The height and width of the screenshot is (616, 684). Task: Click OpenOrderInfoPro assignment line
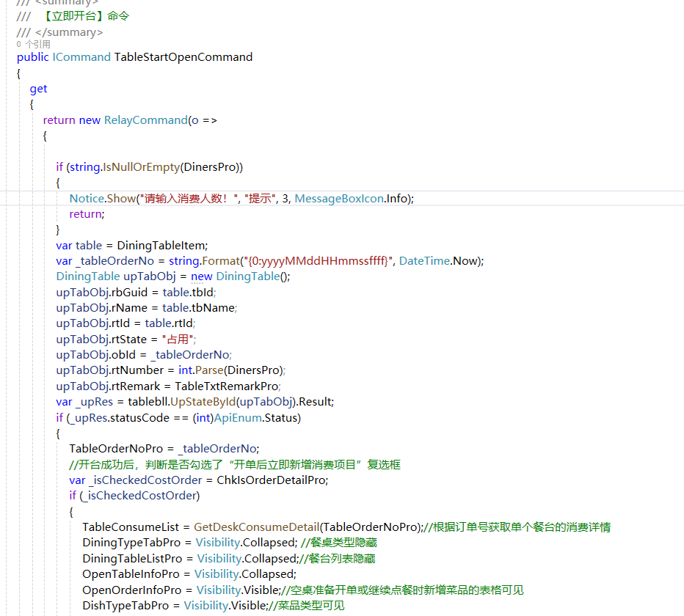181,590
